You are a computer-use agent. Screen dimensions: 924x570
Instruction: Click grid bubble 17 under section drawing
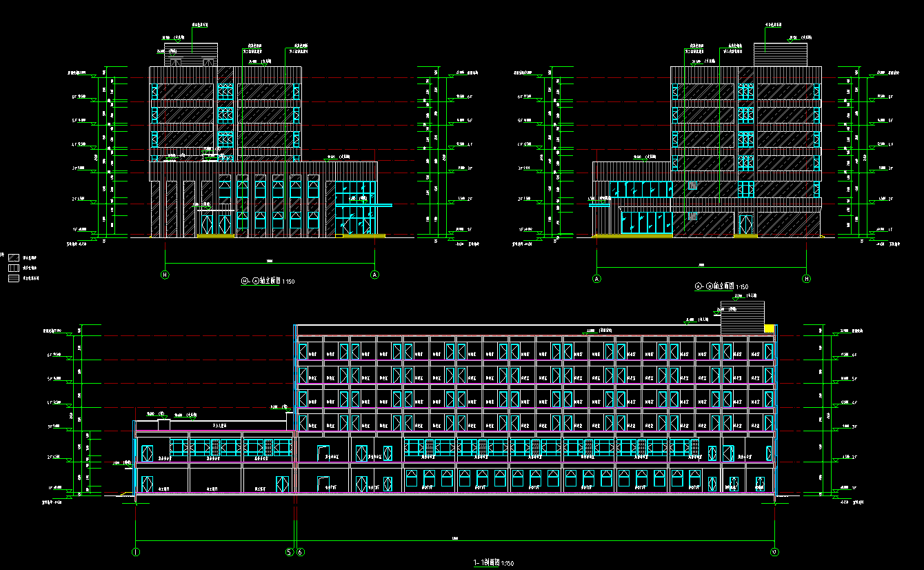click(x=775, y=551)
